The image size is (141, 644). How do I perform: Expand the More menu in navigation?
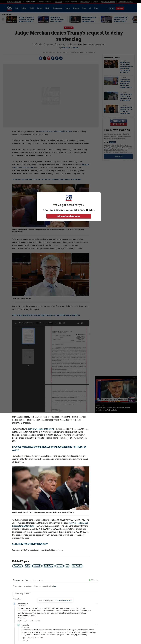[97, 8]
